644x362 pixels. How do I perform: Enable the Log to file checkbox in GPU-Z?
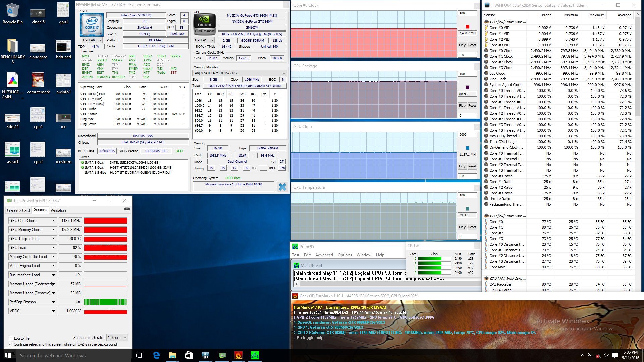coord(11,338)
